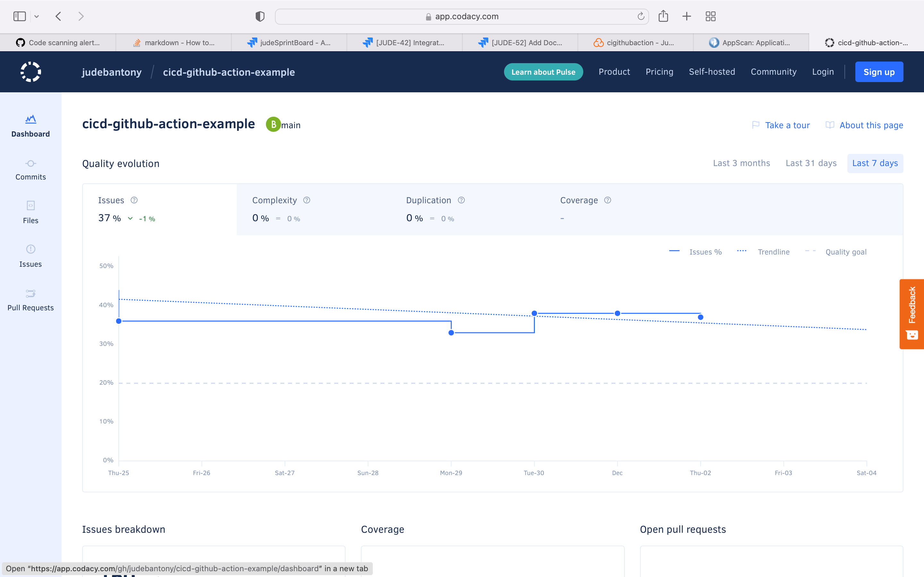Screen dimensions: 924x577
Task: Click the help icon beside Coverage
Action: pyautogui.click(x=607, y=200)
